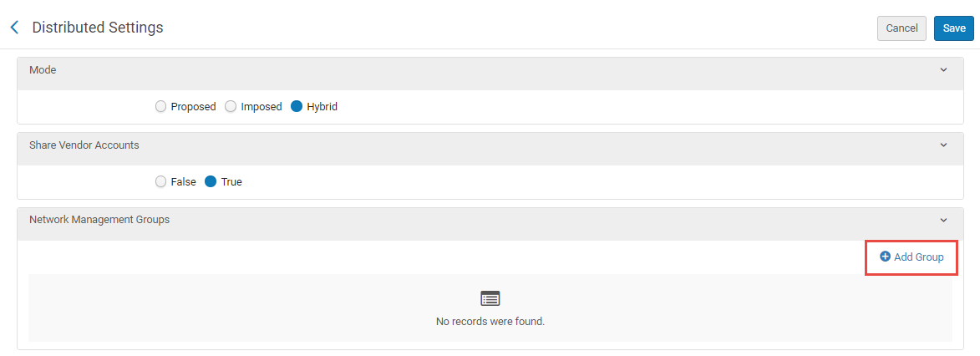Screen dimensions: 980x356
Task: Select the Hybrid mode radio button
Action: 297,107
